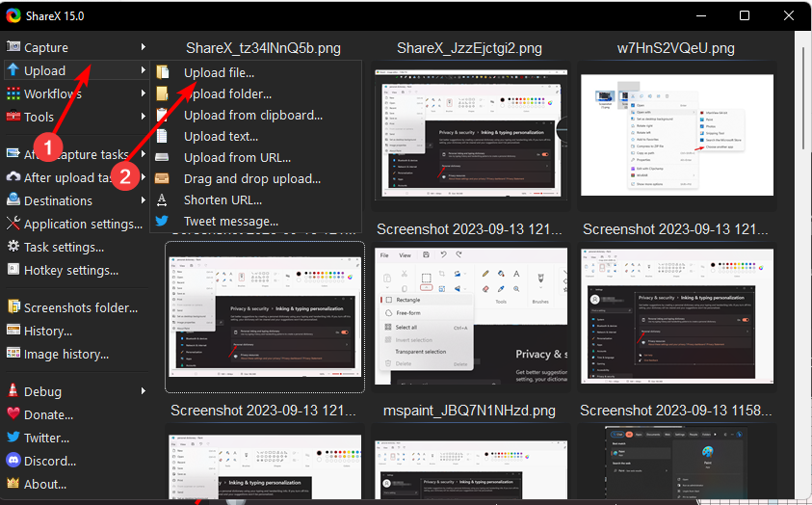Open Screenshots folder… label

coord(81,307)
